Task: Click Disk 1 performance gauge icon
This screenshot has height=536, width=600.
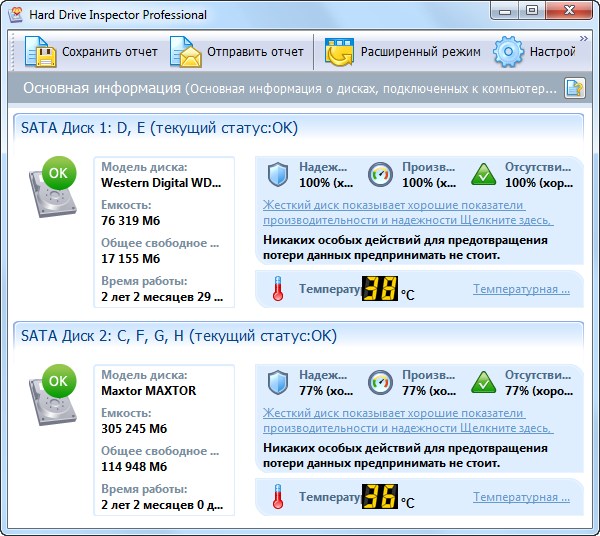Action: (380, 174)
